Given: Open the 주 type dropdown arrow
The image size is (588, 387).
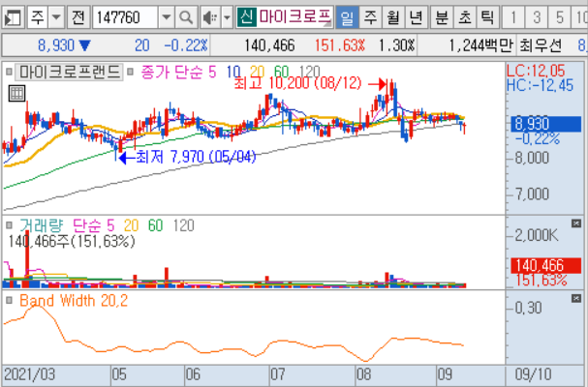Looking at the screenshot, I should coord(56,17).
